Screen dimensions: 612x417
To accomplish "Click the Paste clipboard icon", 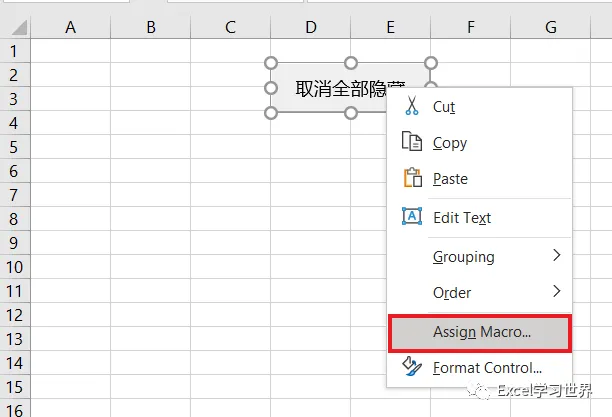I will (411, 178).
